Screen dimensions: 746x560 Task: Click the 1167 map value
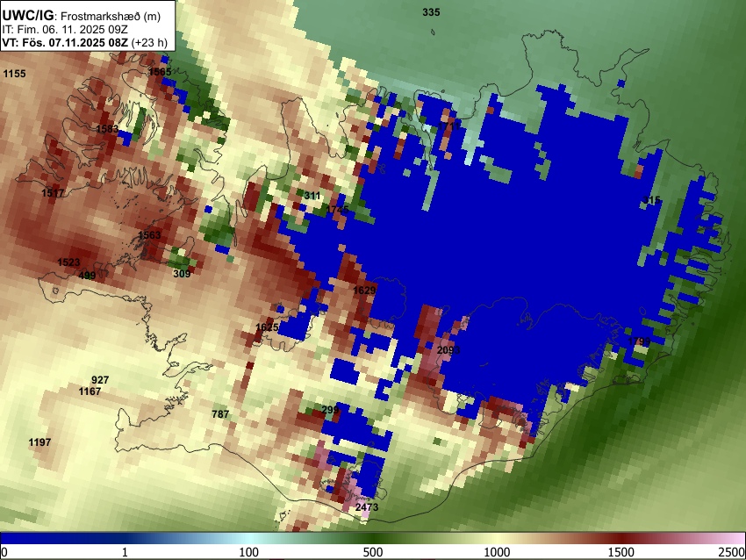tap(90, 391)
